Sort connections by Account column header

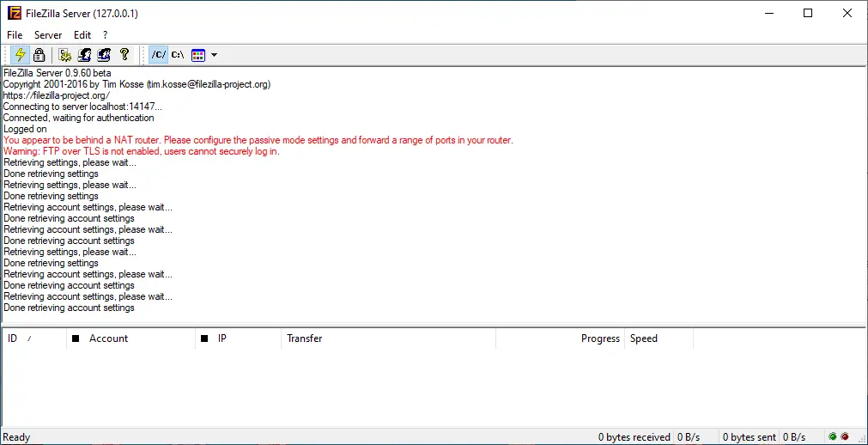tap(131, 338)
